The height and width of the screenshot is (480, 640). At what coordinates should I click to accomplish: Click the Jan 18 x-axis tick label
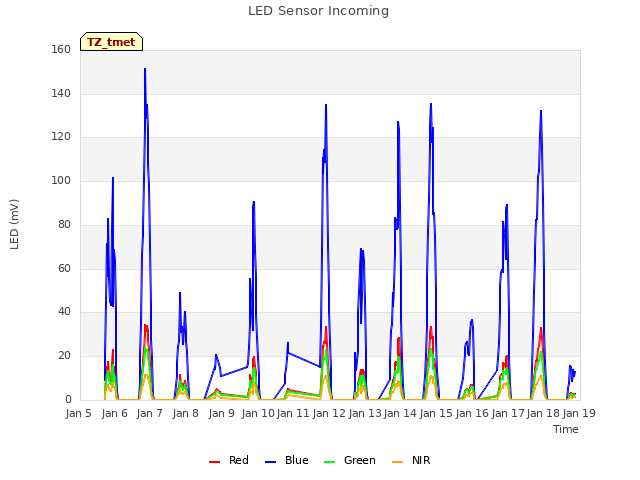point(543,413)
